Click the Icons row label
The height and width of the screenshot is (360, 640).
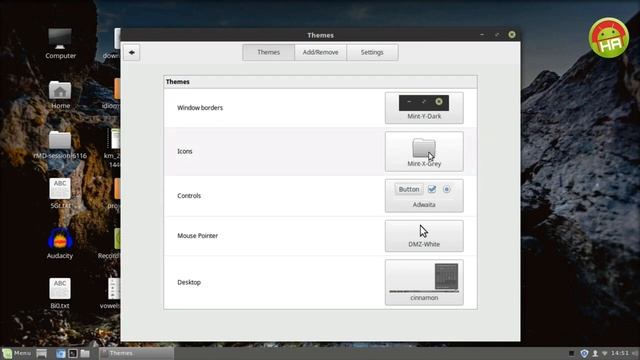point(184,151)
